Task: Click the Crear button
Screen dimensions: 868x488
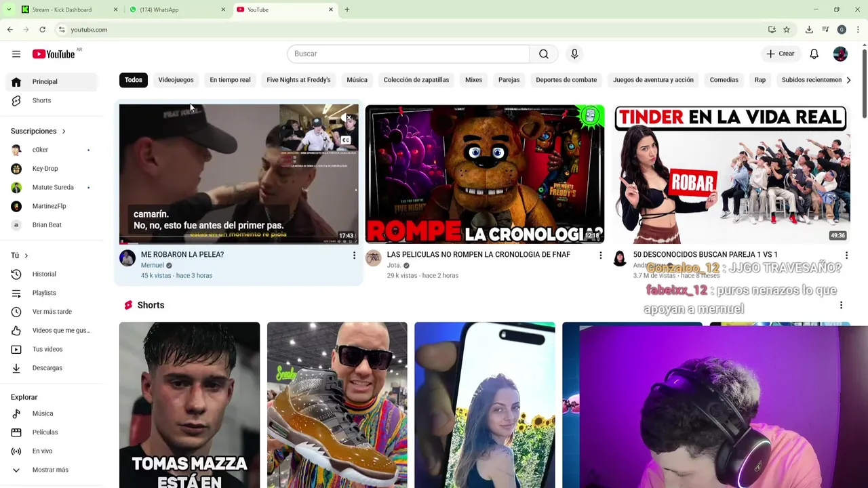Action: [x=780, y=54]
